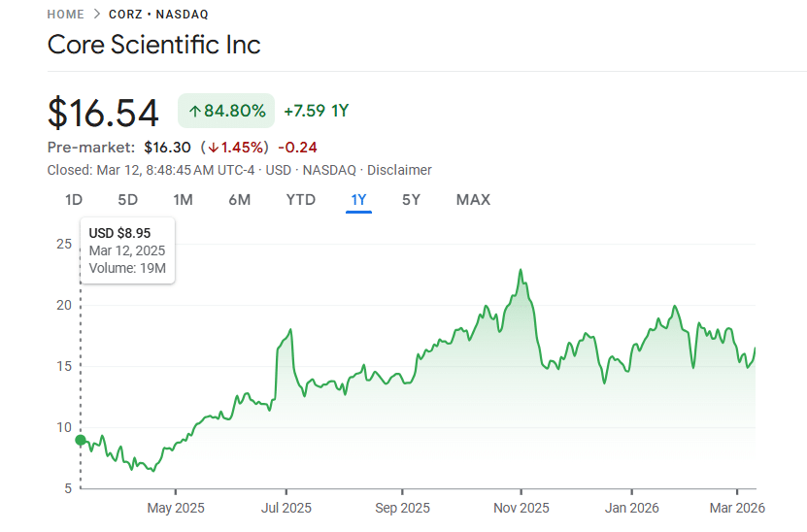Open the CORZ • NASDAQ breadcrumb
Image resolution: width=807 pixels, height=532 pixels.
point(159,15)
